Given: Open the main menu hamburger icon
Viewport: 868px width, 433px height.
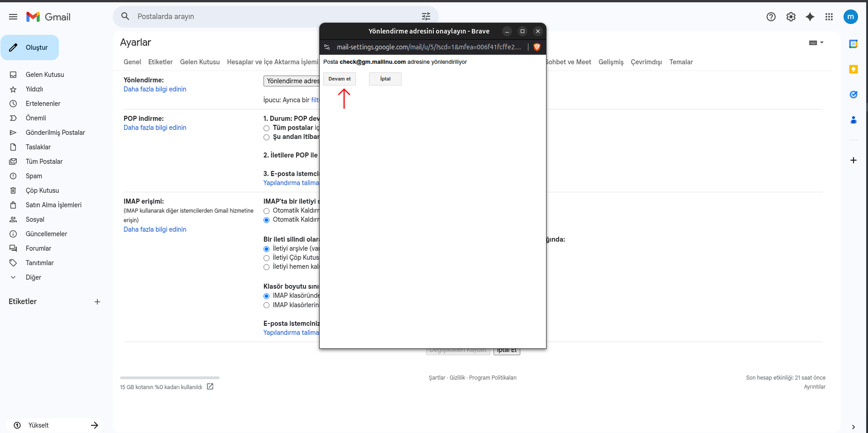Looking at the screenshot, I should [13, 17].
